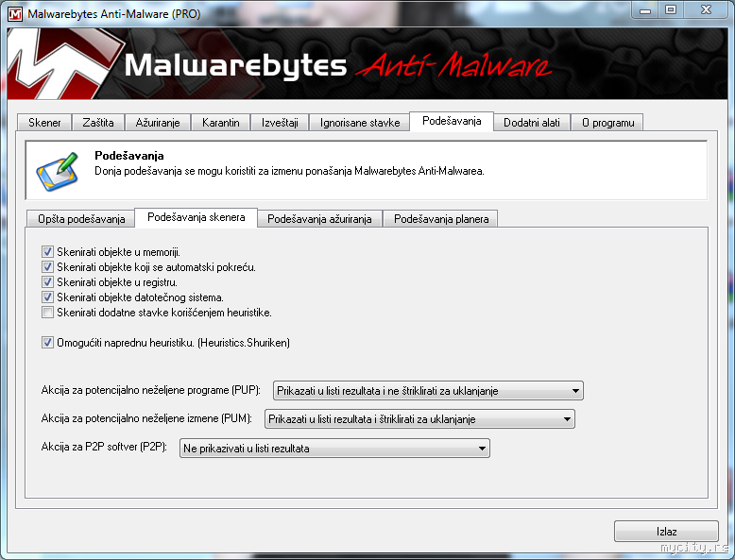Open the Ignorisane stavke tab
This screenshot has width=735, height=560.
click(360, 123)
